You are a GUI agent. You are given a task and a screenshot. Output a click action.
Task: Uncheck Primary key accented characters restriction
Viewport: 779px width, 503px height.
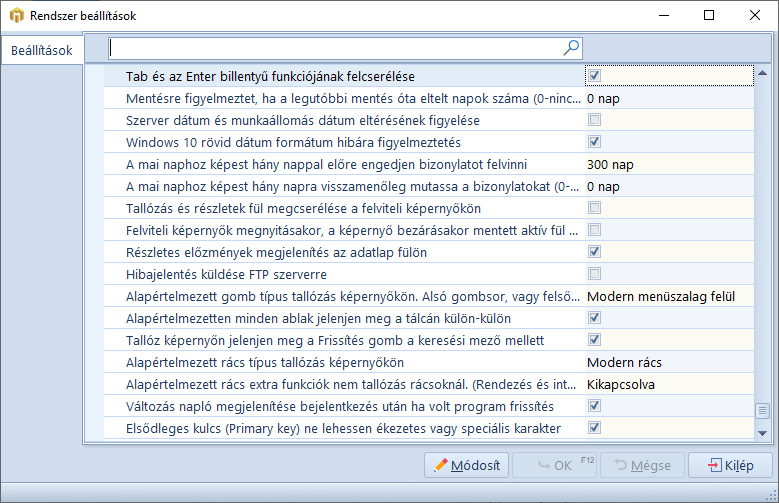click(594, 428)
